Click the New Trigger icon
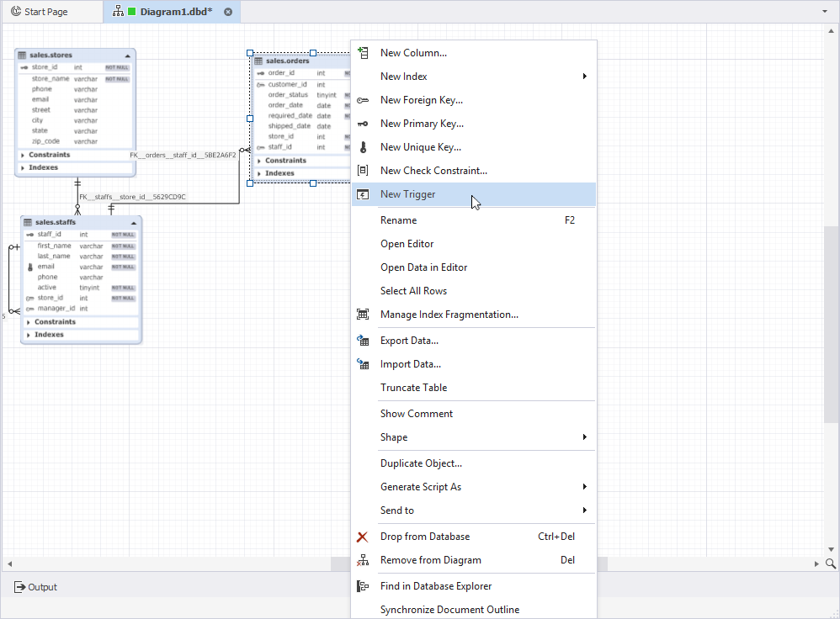The width and height of the screenshot is (840, 619). tap(363, 194)
